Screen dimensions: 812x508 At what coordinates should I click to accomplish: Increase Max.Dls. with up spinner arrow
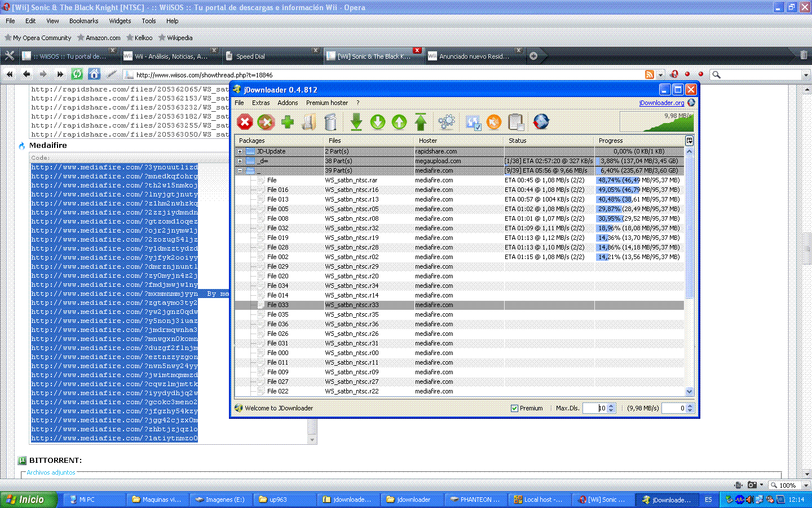[611, 405]
